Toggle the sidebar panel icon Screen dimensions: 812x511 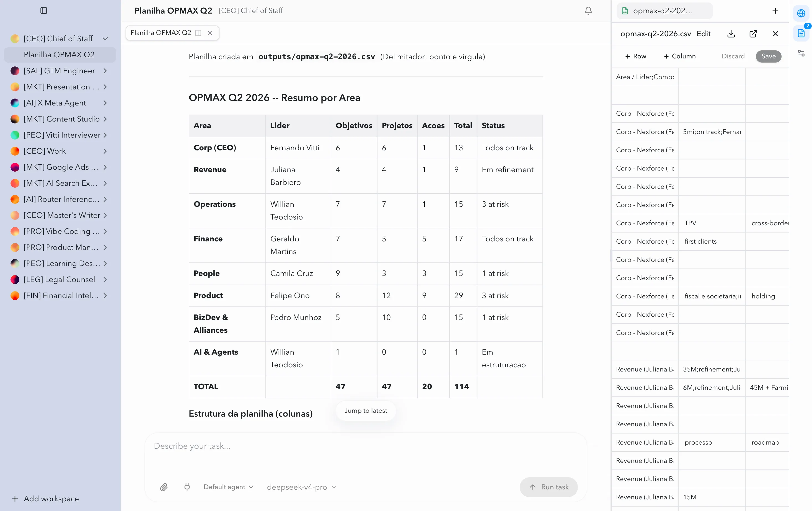pyautogui.click(x=44, y=11)
